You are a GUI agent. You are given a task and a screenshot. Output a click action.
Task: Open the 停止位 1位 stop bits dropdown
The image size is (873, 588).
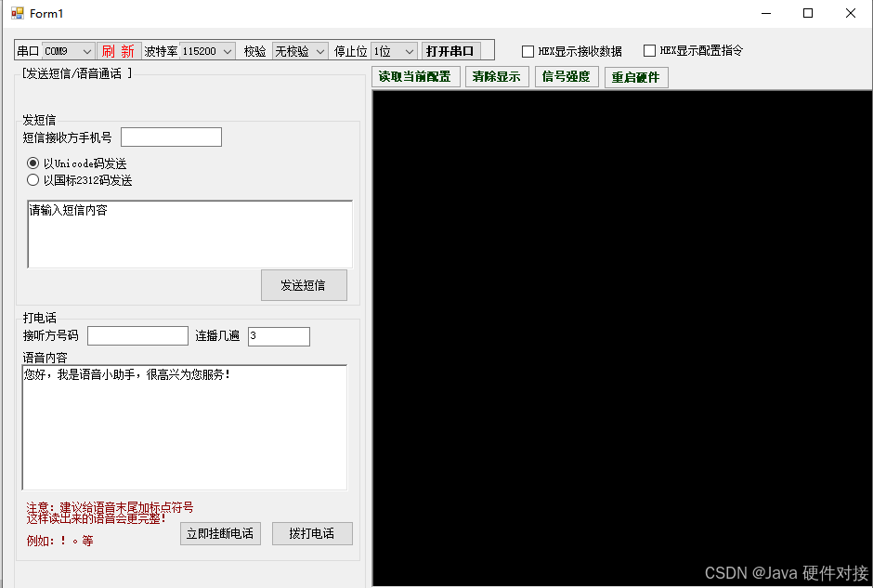[x=394, y=51]
